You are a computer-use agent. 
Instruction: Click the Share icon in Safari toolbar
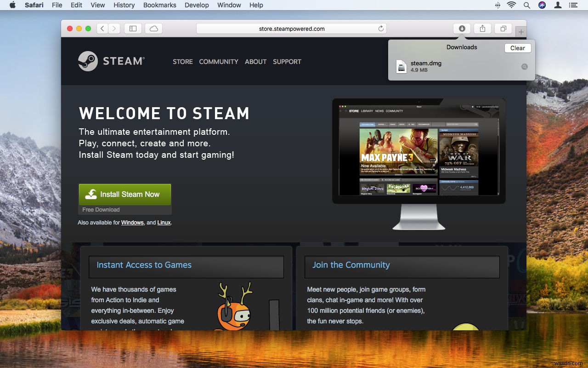[x=482, y=28]
